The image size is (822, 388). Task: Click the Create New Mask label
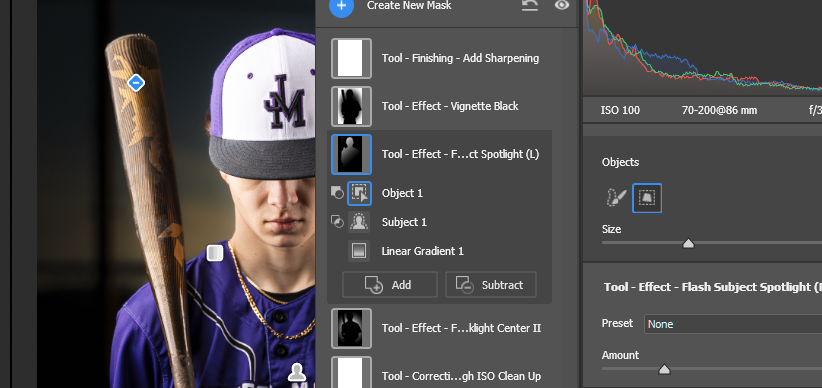pyautogui.click(x=409, y=5)
